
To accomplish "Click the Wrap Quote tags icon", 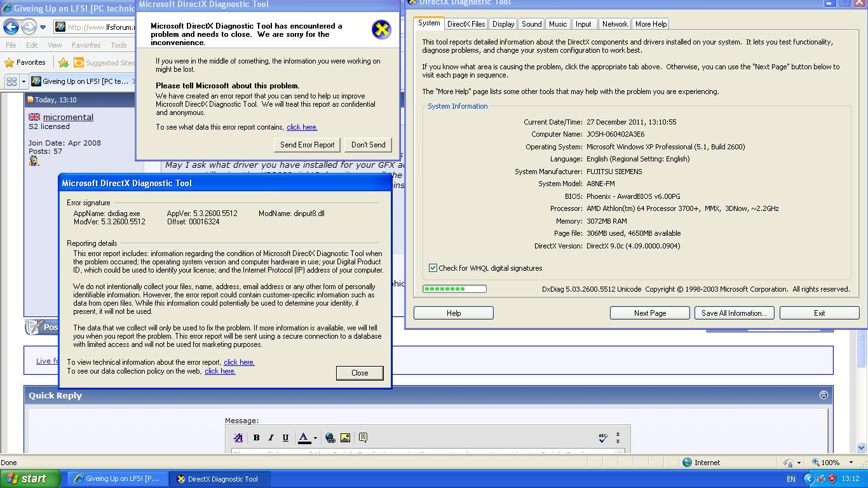I will click(363, 438).
